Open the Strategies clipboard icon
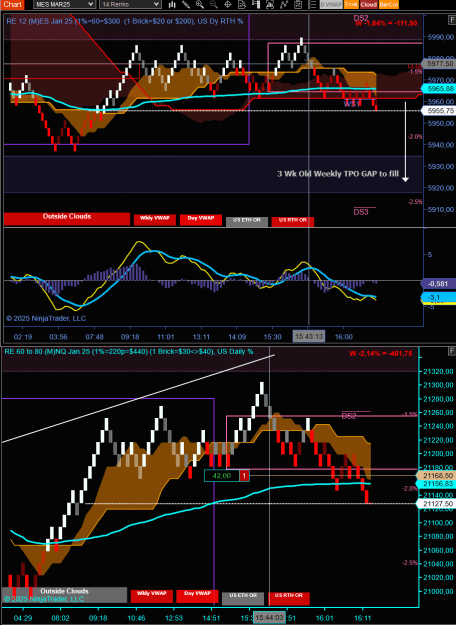The image size is (456, 625). pos(298,4)
